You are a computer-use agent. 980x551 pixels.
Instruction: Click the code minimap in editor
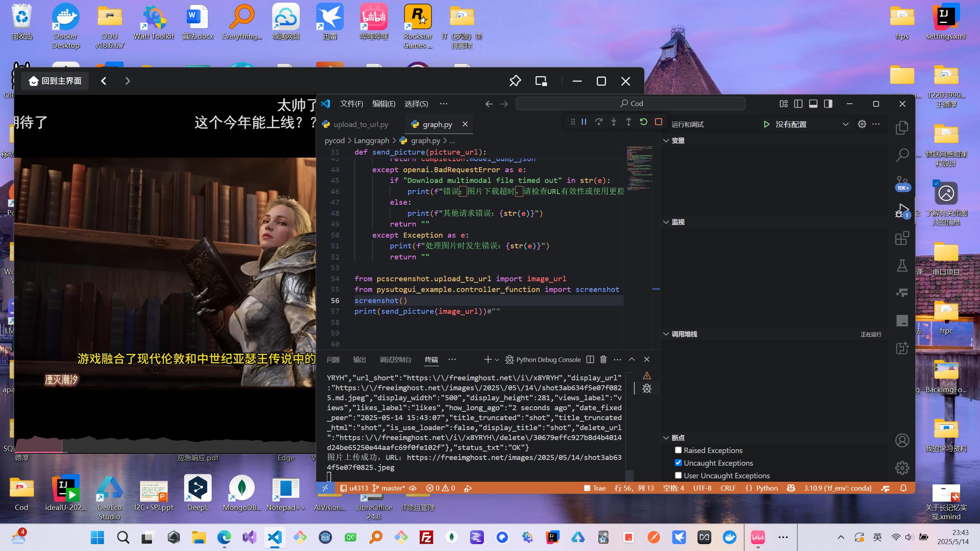pyautogui.click(x=639, y=168)
